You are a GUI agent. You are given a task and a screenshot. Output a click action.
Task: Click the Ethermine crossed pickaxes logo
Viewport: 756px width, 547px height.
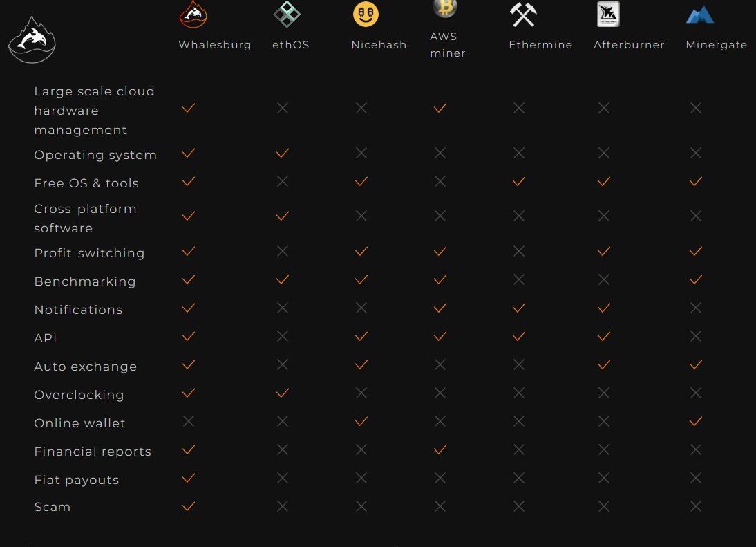pyautogui.click(x=523, y=15)
